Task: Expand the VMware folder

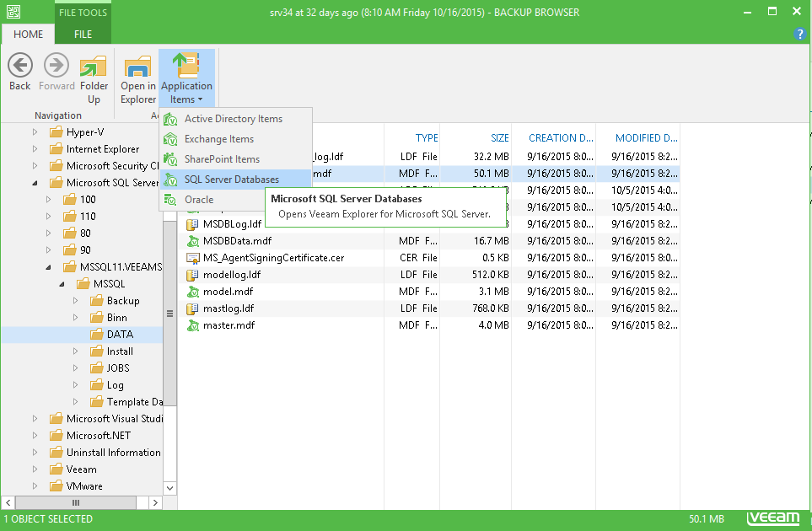Action: pos(35,486)
